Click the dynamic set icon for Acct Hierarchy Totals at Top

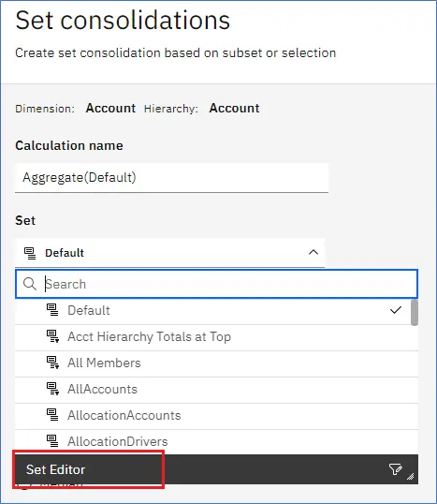click(52, 336)
